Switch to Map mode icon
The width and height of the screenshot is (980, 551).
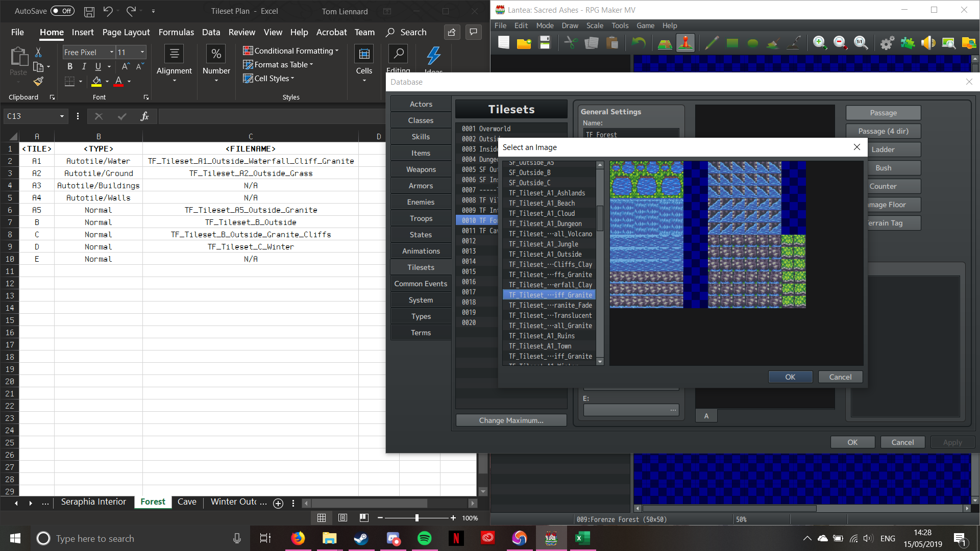pyautogui.click(x=665, y=43)
